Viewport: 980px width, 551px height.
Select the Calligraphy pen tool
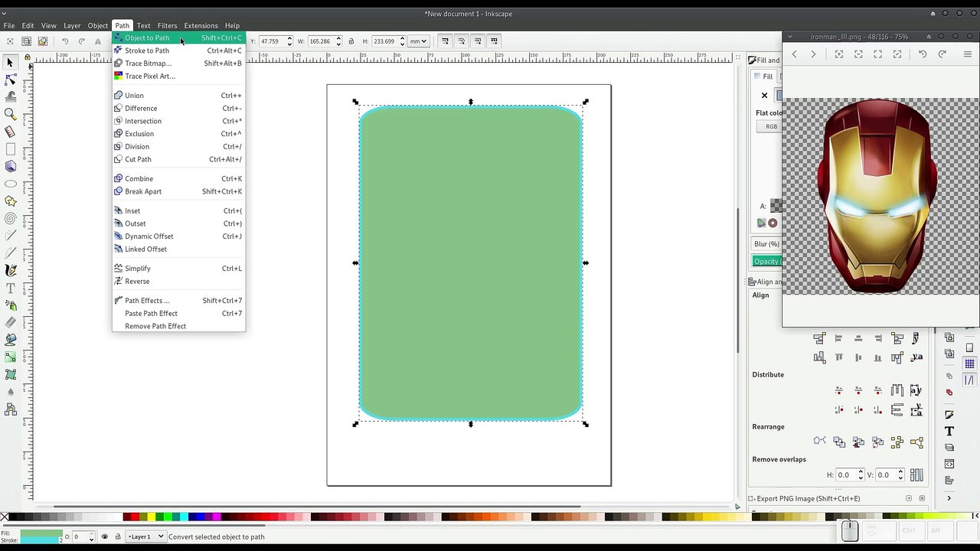(11, 270)
